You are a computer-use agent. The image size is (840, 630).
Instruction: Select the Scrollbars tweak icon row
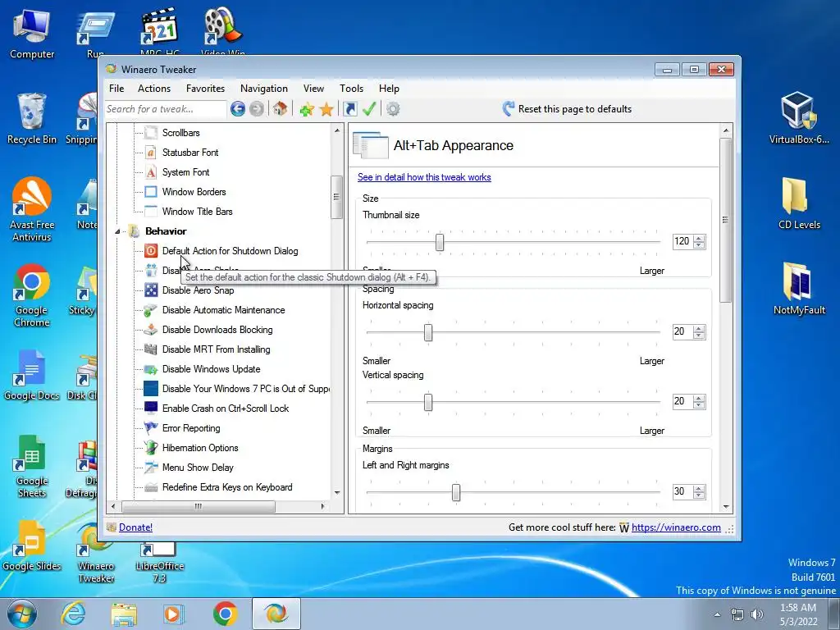152,132
